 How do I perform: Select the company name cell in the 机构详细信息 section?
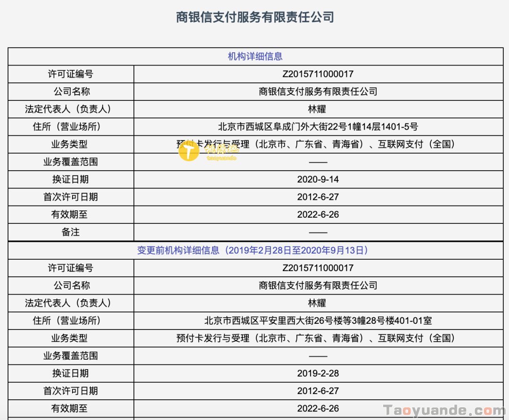coord(318,91)
